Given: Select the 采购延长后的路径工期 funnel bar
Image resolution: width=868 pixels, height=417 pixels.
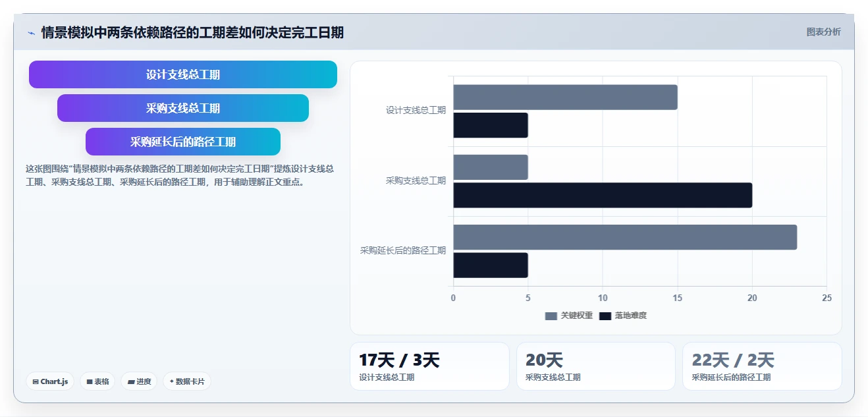Looking at the screenshot, I should [x=183, y=142].
